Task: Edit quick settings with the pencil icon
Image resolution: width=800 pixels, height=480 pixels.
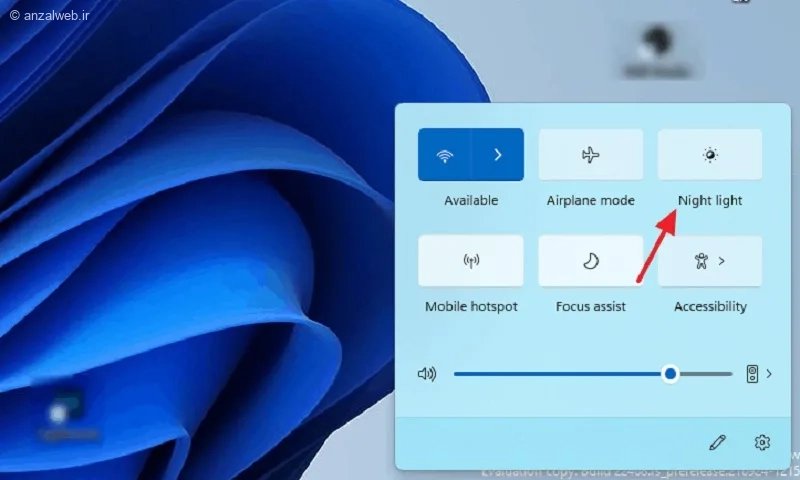Action: [717, 442]
